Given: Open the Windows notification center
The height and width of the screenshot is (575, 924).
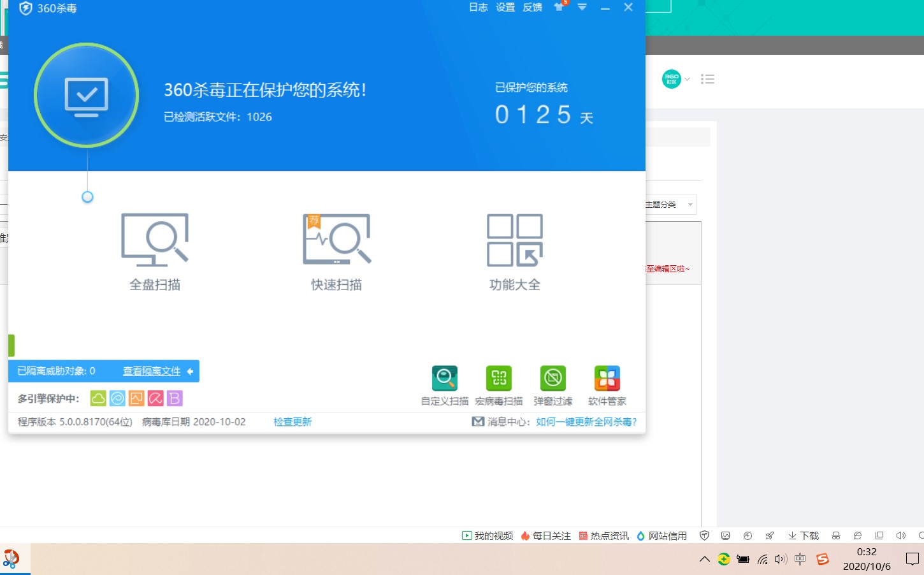Looking at the screenshot, I should tap(913, 559).
